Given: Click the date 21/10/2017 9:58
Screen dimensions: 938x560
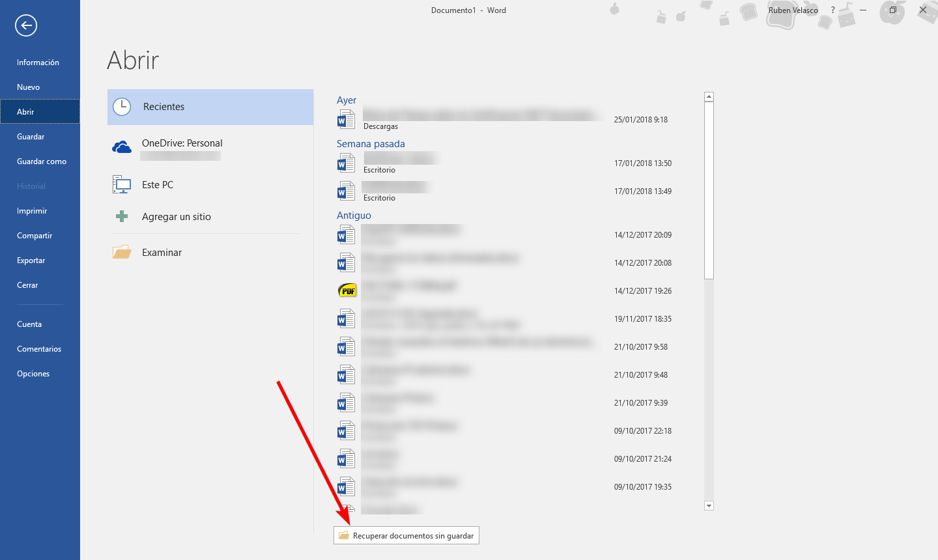Looking at the screenshot, I should click(x=641, y=347).
